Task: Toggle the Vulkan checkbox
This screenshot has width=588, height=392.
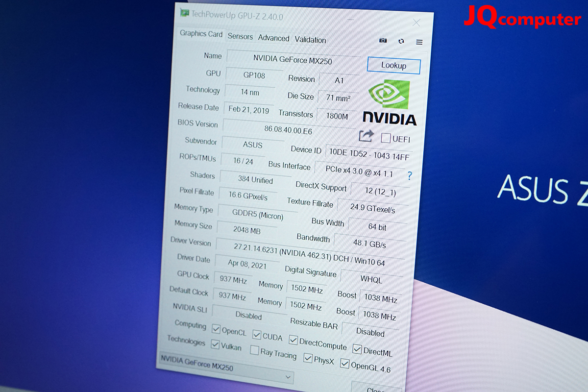Action: pyautogui.click(x=215, y=344)
